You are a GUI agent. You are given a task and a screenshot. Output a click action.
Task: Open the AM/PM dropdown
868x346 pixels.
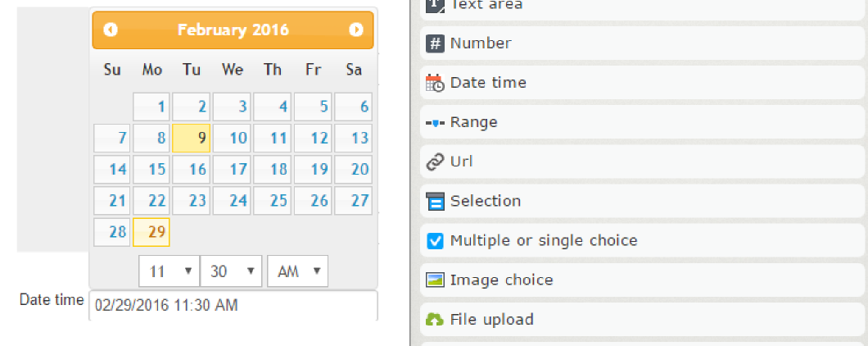(297, 271)
